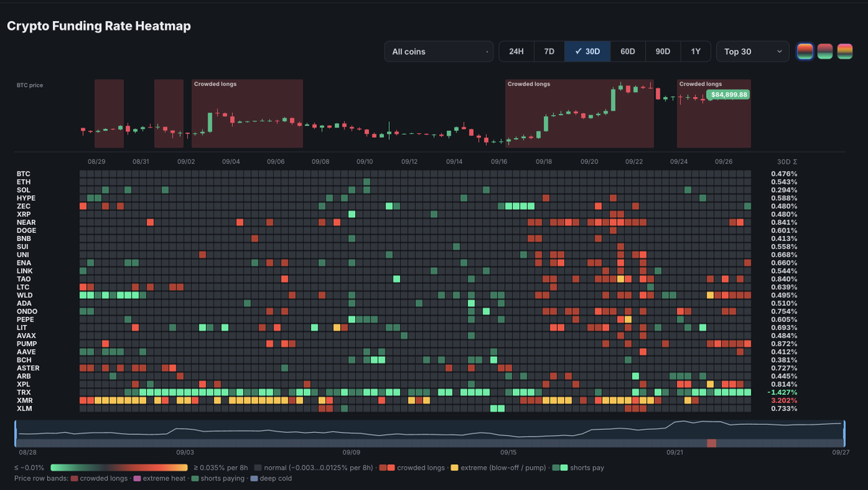Click the red 3.202% XMR total
This screenshot has height=490, width=868.
pos(784,400)
